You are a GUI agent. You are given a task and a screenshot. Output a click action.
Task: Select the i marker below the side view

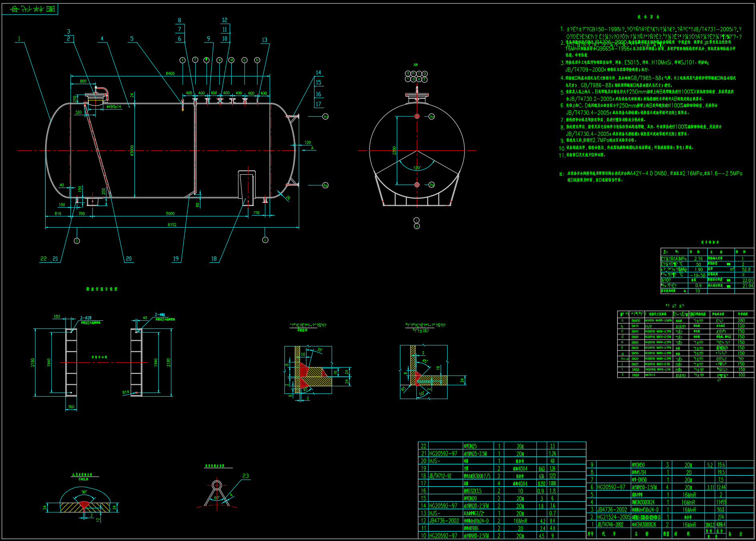coord(265,240)
